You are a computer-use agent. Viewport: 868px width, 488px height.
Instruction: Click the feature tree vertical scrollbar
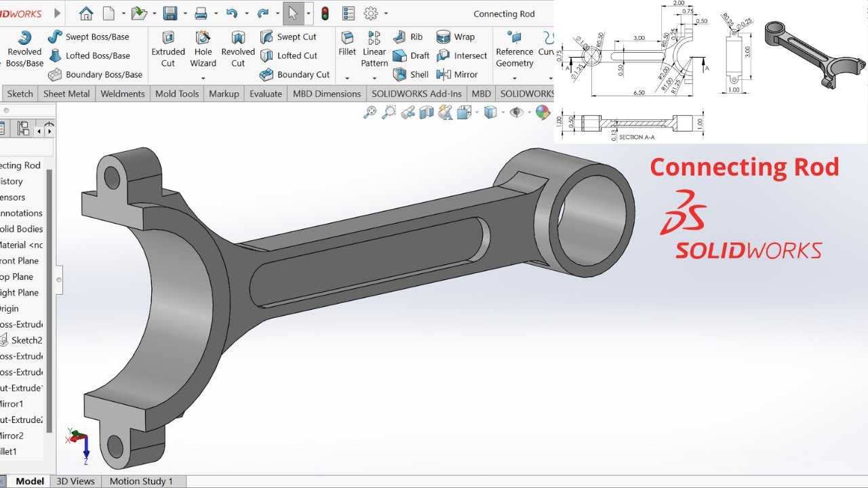click(x=49, y=301)
